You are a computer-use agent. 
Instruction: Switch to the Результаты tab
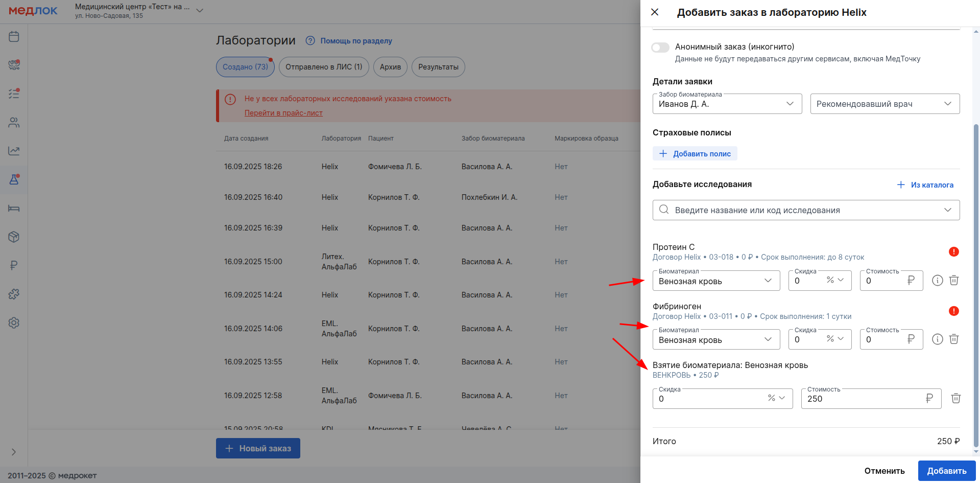click(x=438, y=67)
